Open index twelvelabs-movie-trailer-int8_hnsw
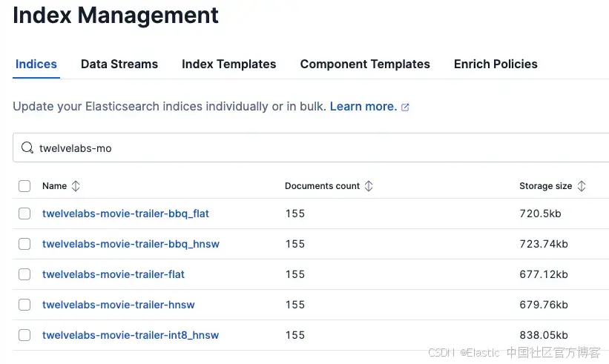 (x=131, y=335)
